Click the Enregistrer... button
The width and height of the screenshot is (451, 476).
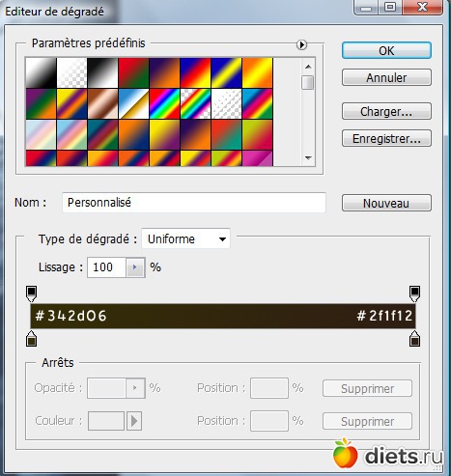coord(386,138)
